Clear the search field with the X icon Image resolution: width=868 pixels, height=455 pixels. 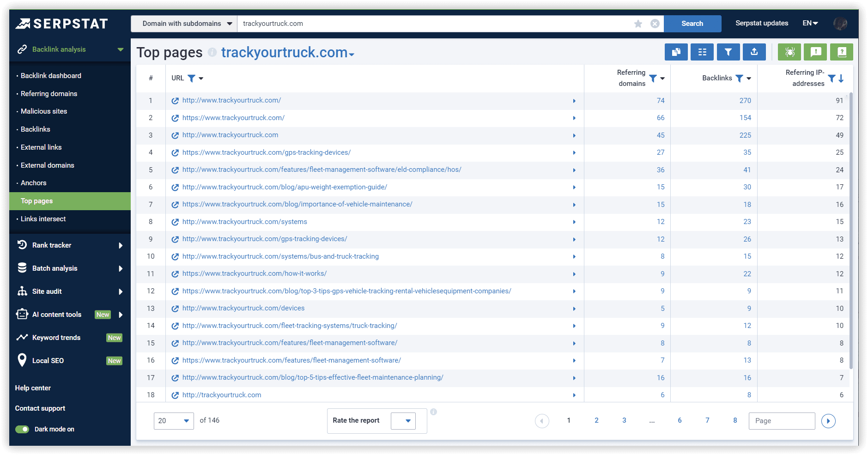tap(655, 24)
